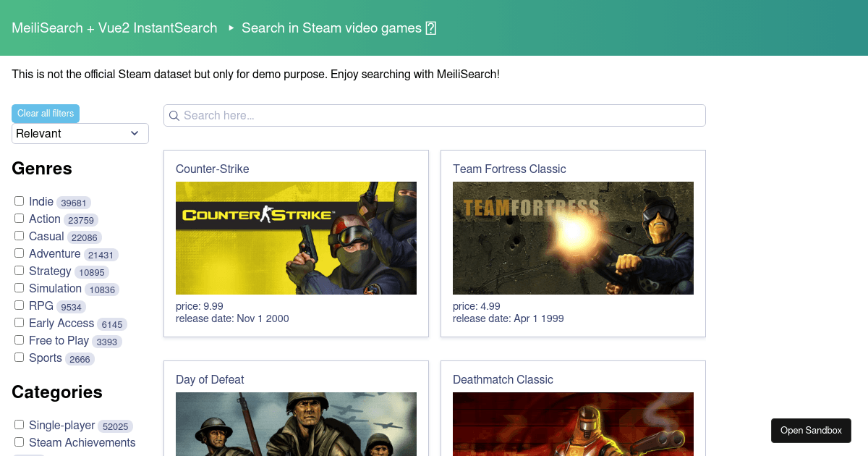The height and width of the screenshot is (456, 868).
Task: Click the Counter-Strike game cover image
Action: tap(296, 238)
